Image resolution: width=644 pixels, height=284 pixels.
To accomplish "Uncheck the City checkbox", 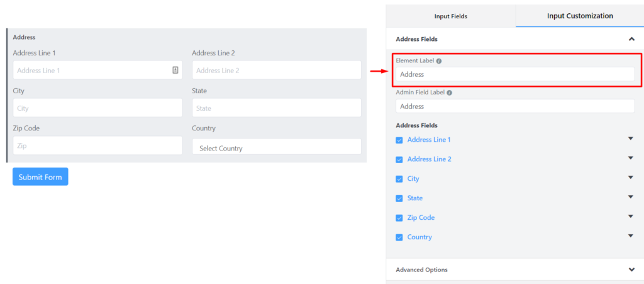I will pos(399,179).
